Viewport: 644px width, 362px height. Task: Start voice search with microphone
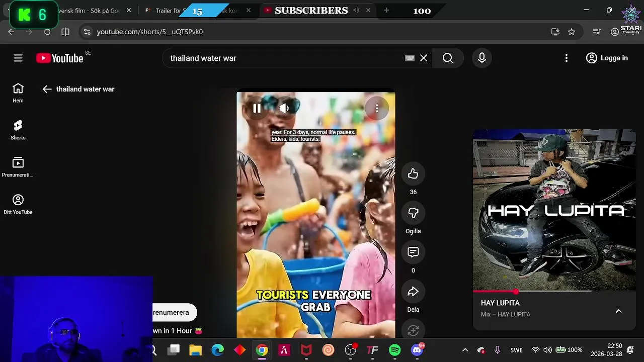click(x=482, y=58)
